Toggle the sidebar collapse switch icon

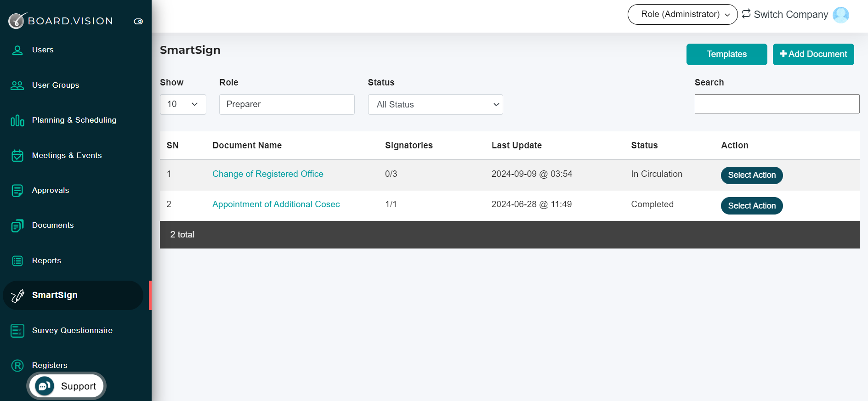(x=138, y=22)
